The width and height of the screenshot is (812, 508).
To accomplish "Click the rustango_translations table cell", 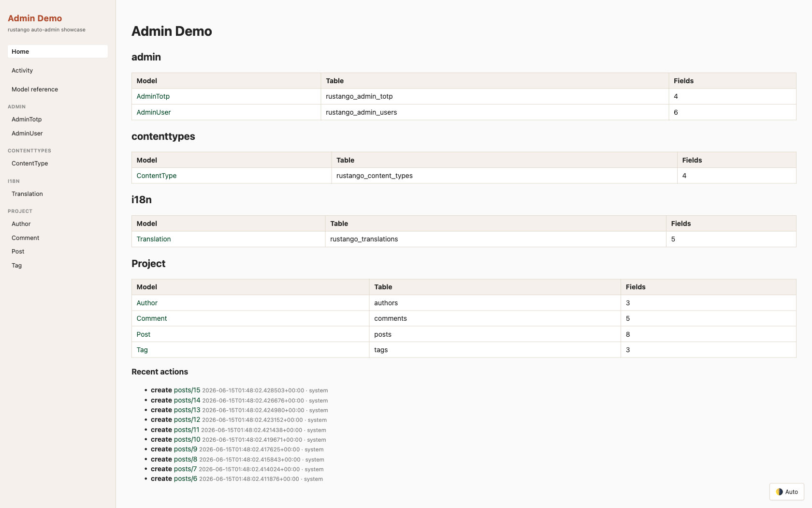I will pos(495,239).
